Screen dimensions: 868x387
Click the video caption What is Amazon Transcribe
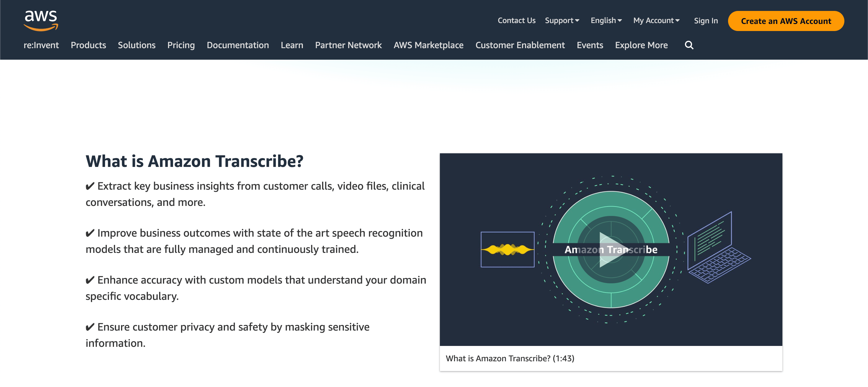510,358
